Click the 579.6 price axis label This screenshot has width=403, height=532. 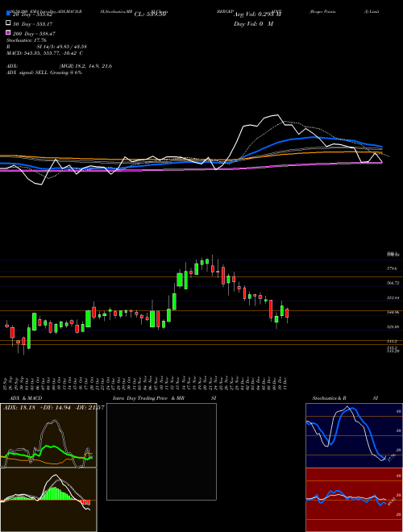[393, 268]
